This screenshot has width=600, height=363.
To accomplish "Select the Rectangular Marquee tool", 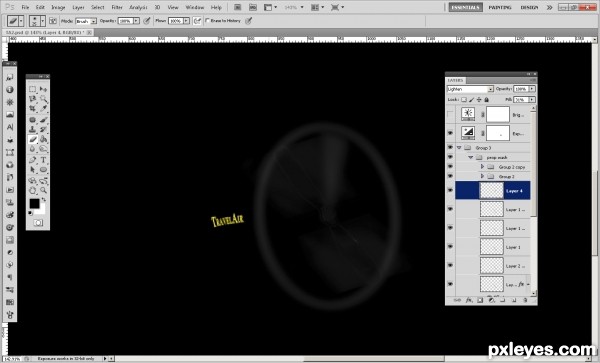I will click(33, 89).
